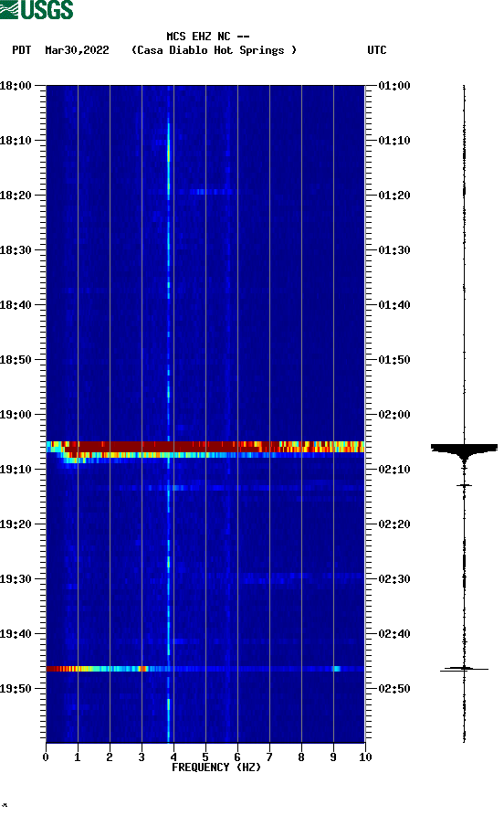The height and width of the screenshot is (815, 504).
Task: Click the 'FREQUENCY (HZ)' axis title
Action: 216,767
